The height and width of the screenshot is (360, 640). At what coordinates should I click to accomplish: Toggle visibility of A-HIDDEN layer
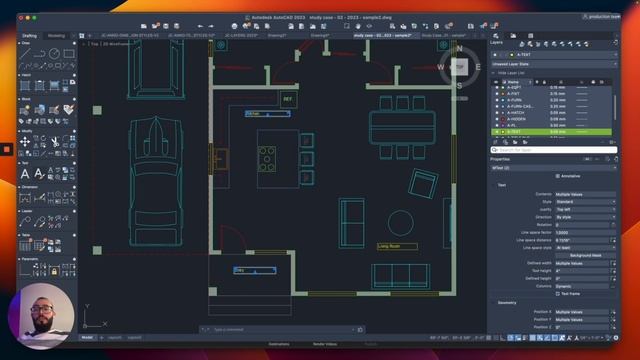pos(497,119)
